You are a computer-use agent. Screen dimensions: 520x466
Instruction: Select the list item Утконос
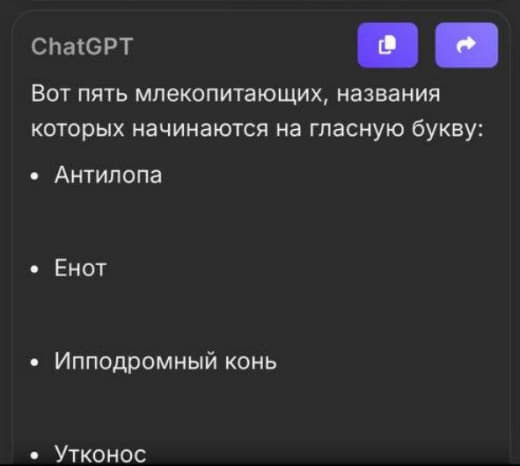click(x=100, y=454)
